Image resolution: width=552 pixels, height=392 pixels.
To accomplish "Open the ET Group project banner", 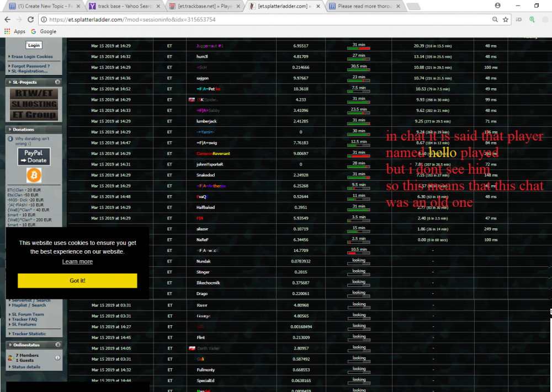I will point(34,115).
